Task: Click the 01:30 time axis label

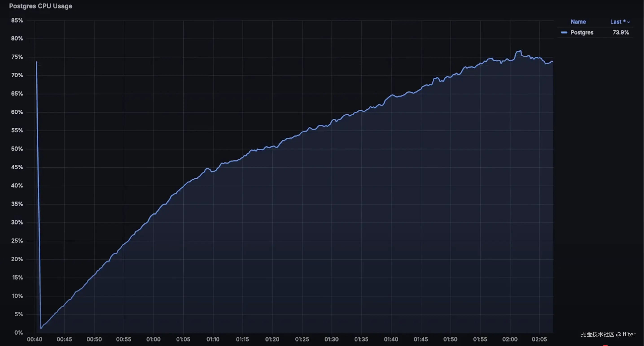Action: 331,339
